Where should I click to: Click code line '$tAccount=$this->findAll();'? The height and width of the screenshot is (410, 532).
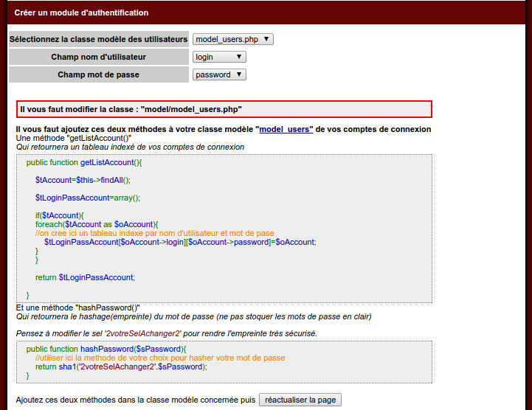tap(83, 180)
